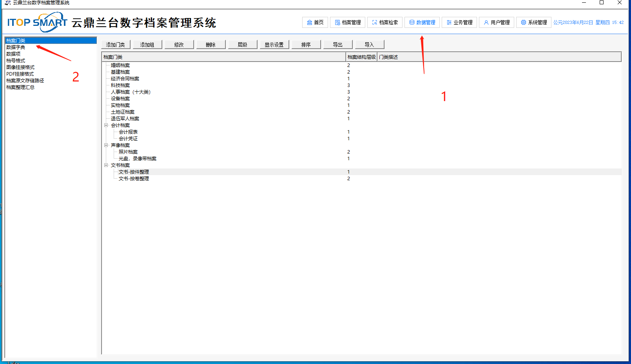Collapse the 文书档案 tree node
The width and height of the screenshot is (631, 364).
[106, 165]
